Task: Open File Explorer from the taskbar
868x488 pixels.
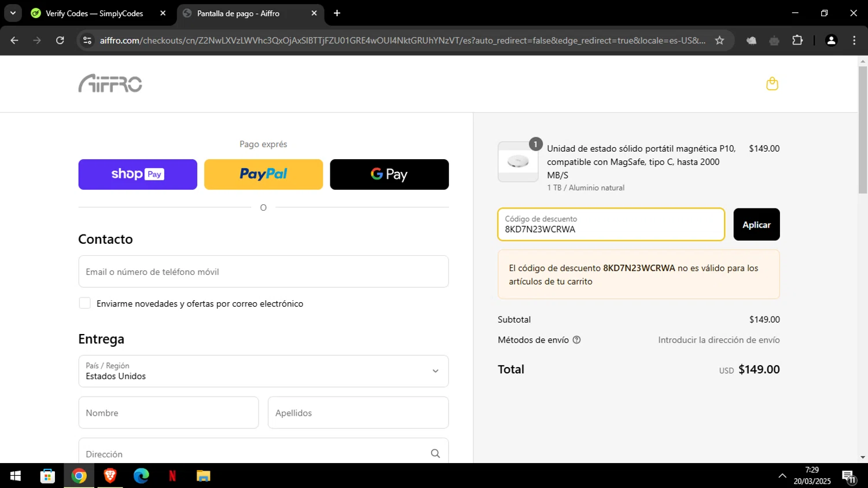Action: pyautogui.click(x=203, y=476)
